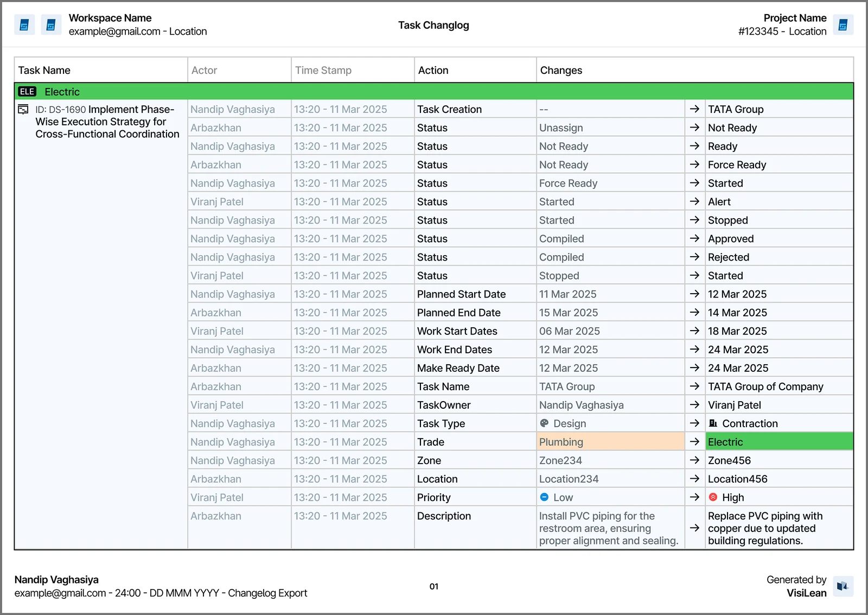Click the project logo icon beside Project Name
This screenshot has height=615, width=868.
(843, 25)
